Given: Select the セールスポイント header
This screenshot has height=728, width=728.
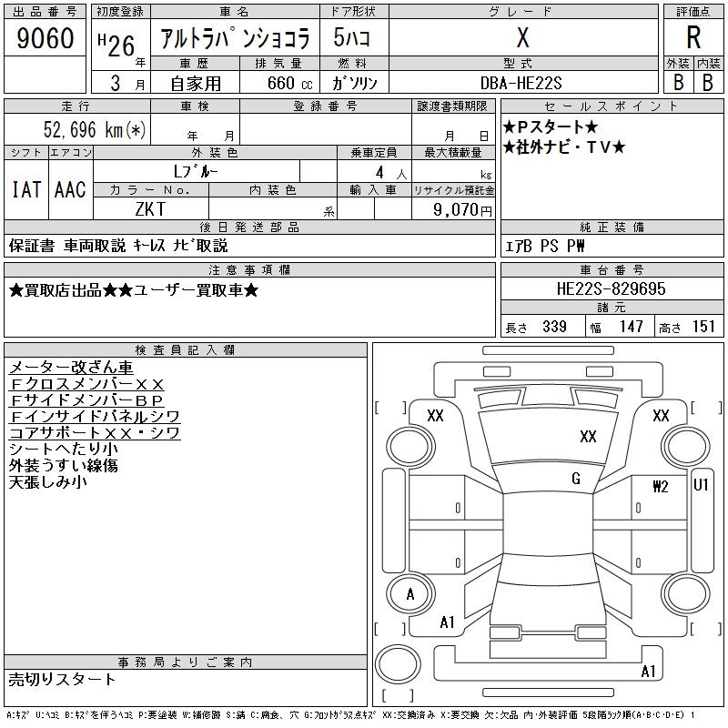Looking at the screenshot, I should 612,106.
